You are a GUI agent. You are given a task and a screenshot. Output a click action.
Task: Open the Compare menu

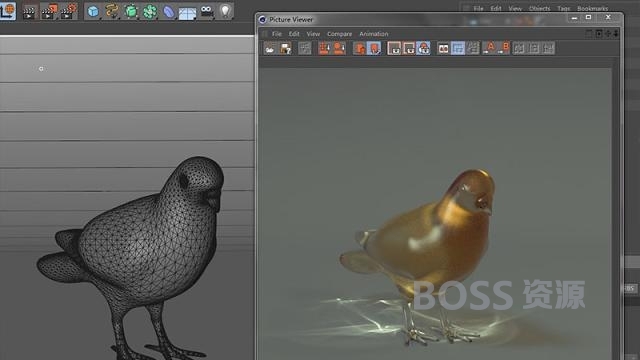point(339,34)
